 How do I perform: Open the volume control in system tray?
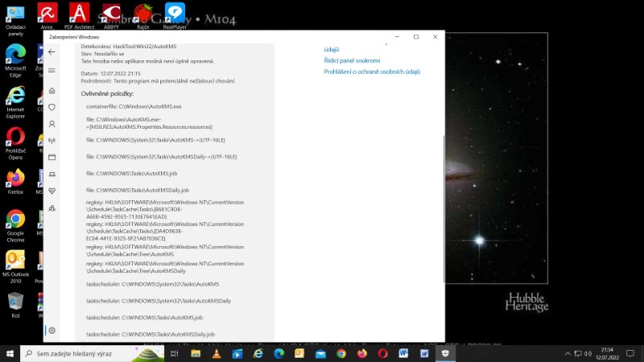588,353
